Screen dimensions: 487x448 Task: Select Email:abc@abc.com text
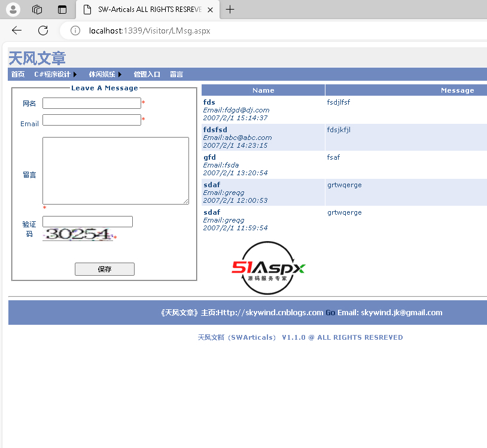point(238,138)
